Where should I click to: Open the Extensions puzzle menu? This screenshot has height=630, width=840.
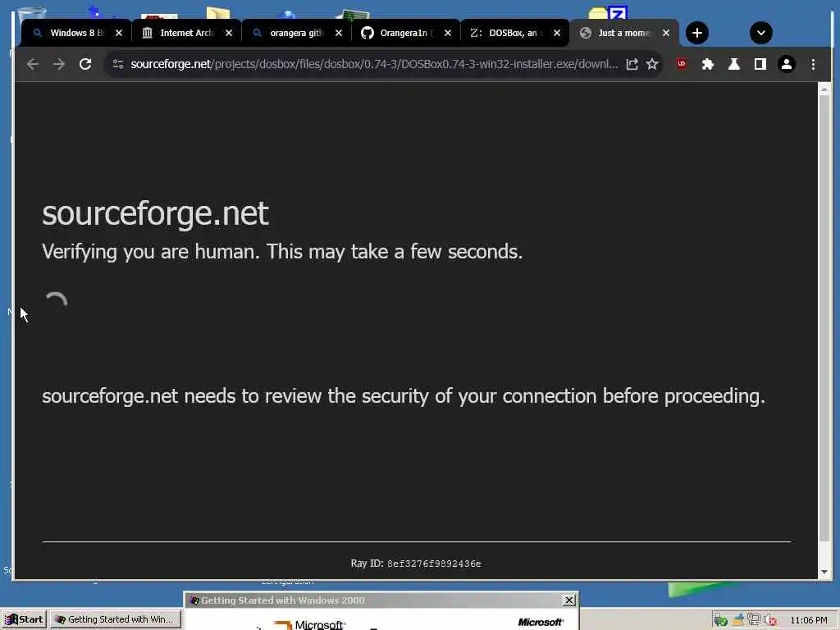click(708, 64)
